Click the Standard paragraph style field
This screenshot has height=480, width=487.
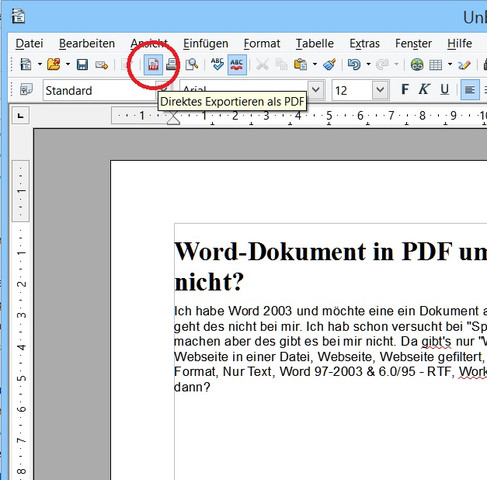[x=100, y=91]
